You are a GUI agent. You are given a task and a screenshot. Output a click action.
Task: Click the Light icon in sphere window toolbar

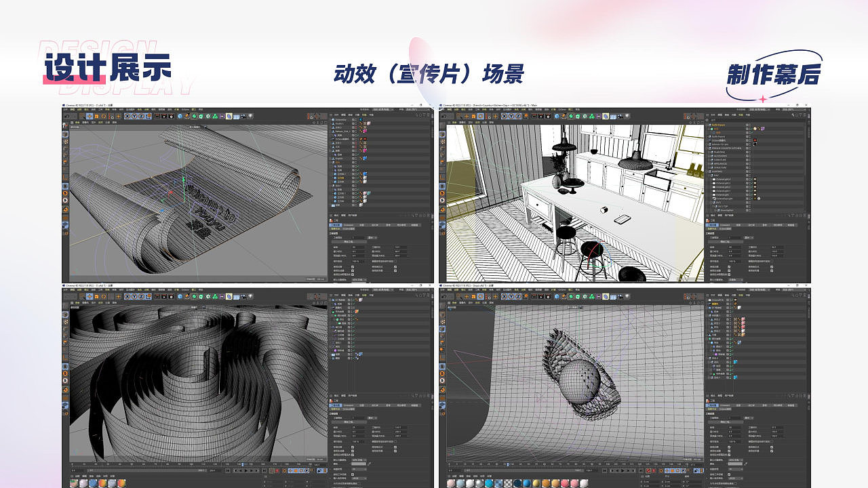click(x=627, y=296)
